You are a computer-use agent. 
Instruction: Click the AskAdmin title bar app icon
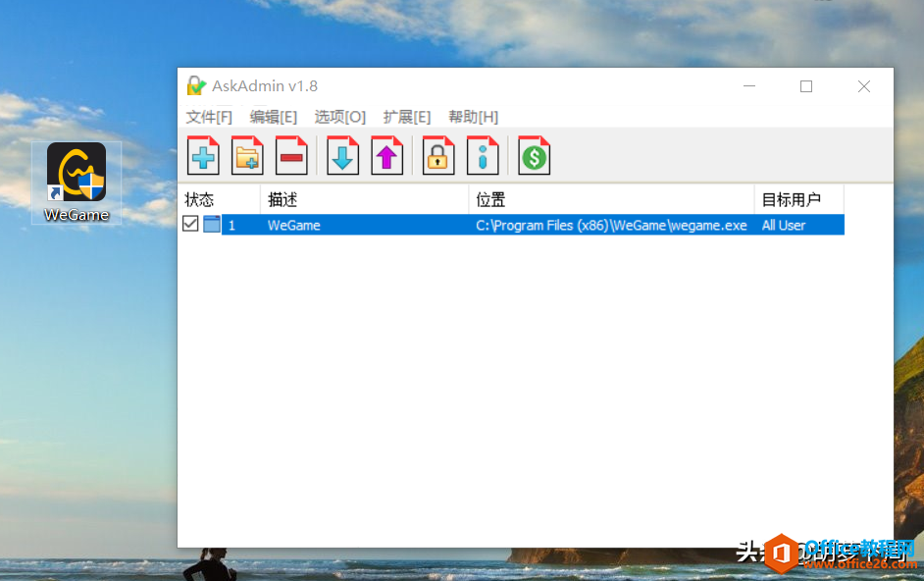(195, 86)
